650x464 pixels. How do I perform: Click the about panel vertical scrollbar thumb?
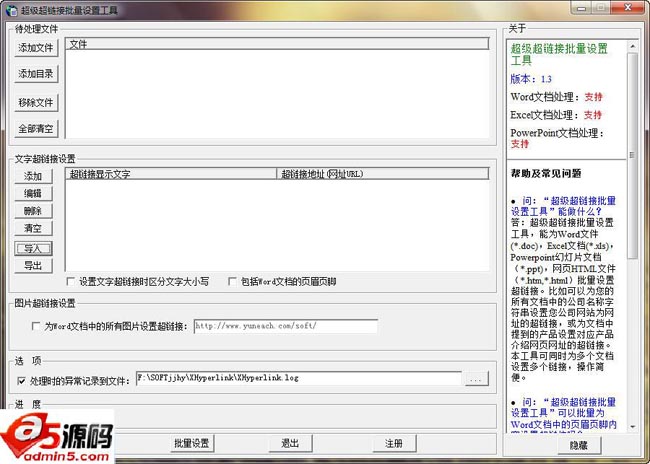633,155
